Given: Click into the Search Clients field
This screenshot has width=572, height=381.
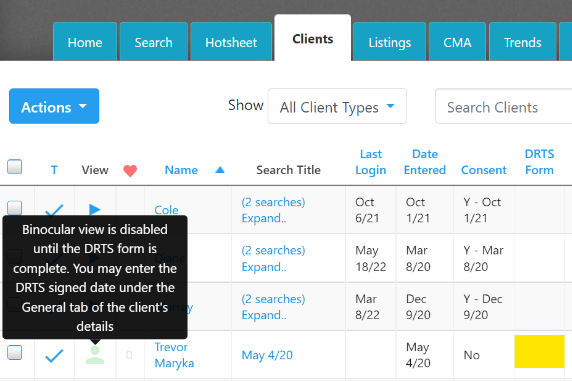Looking at the screenshot, I should click(x=503, y=106).
